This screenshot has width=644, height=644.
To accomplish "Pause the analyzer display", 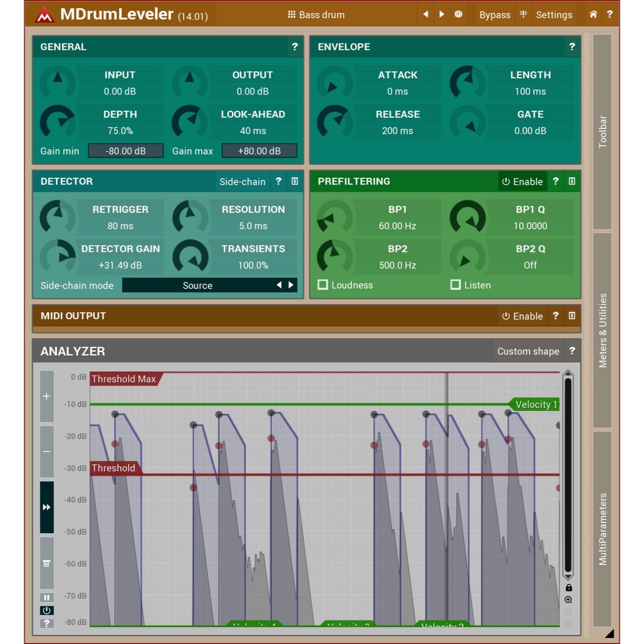I will [x=47, y=597].
